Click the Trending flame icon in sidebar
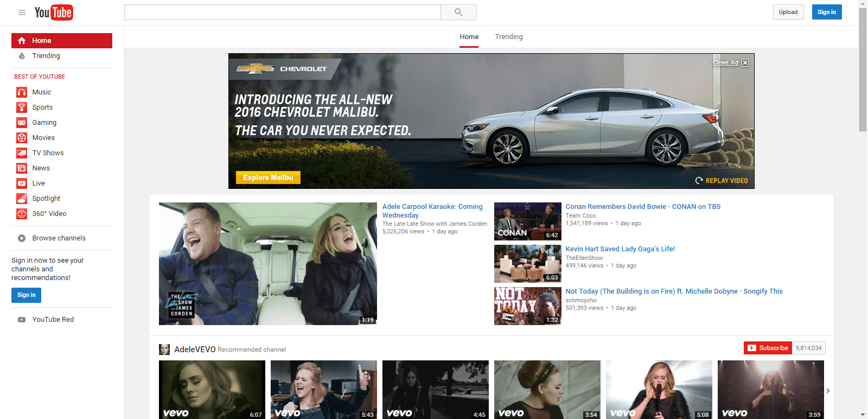Screen dimensions: 868x419 [22, 56]
